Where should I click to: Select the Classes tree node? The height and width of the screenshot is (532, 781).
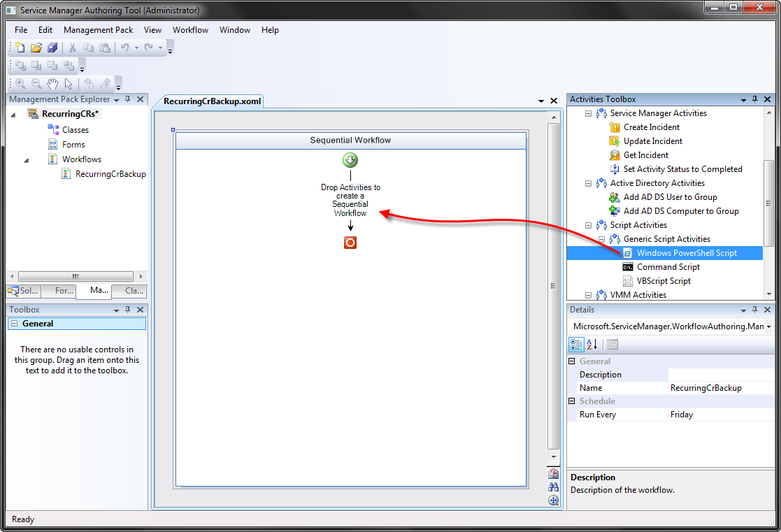pos(76,130)
